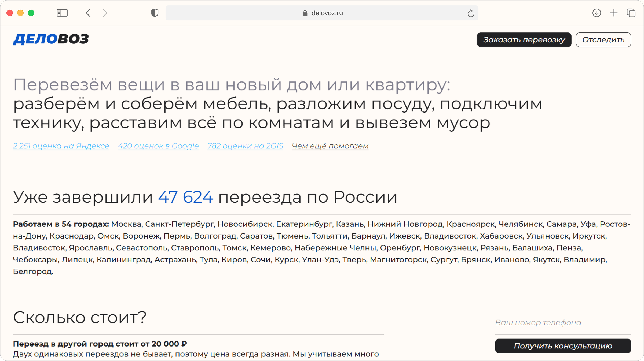
Task: Open the privacy shield report icon
Action: coord(155,13)
